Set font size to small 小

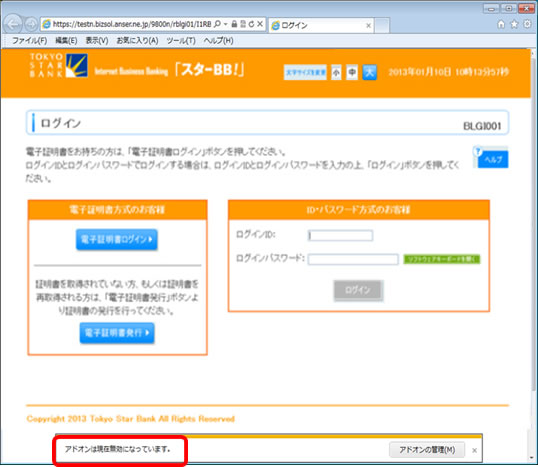(336, 72)
